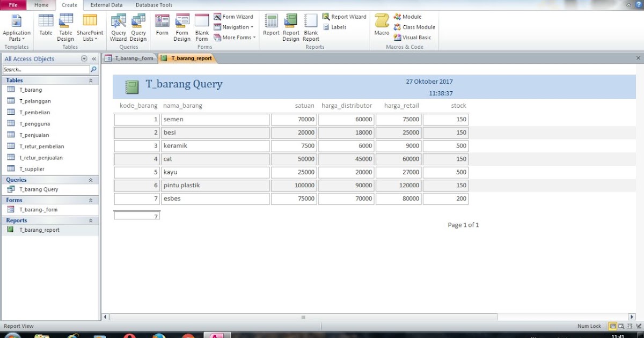Insert a new Module
The height and width of the screenshot is (338, 644).
coord(407,17)
